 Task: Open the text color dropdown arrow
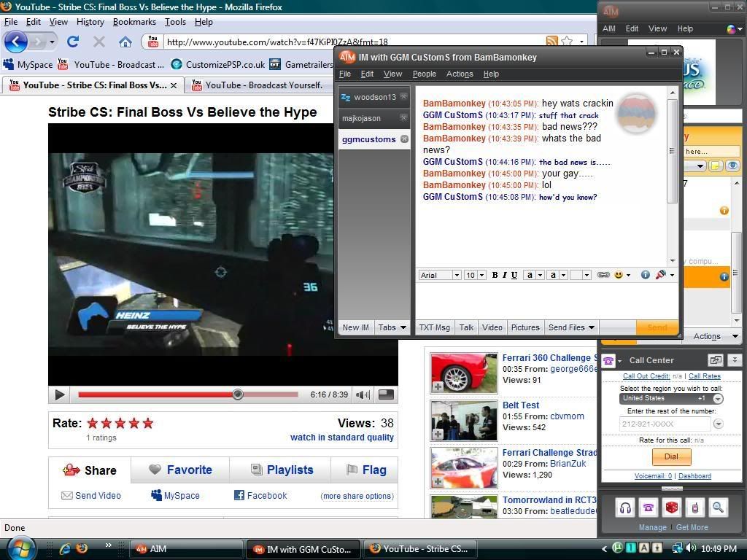pyautogui.click(x=541, y=275)
